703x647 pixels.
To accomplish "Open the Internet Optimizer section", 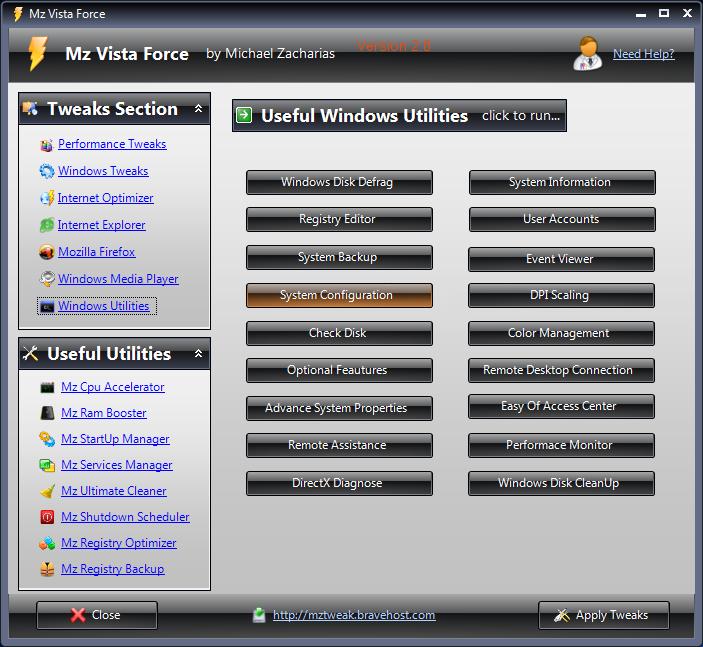I will click(105, 198).
